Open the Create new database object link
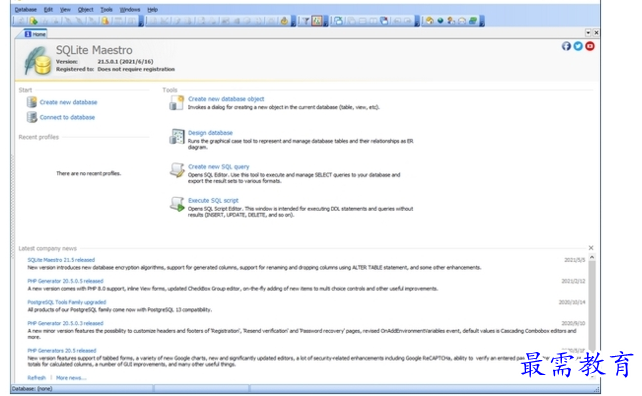Image resolution: width=642 pixels, height=396 pixels. [226, 99]
